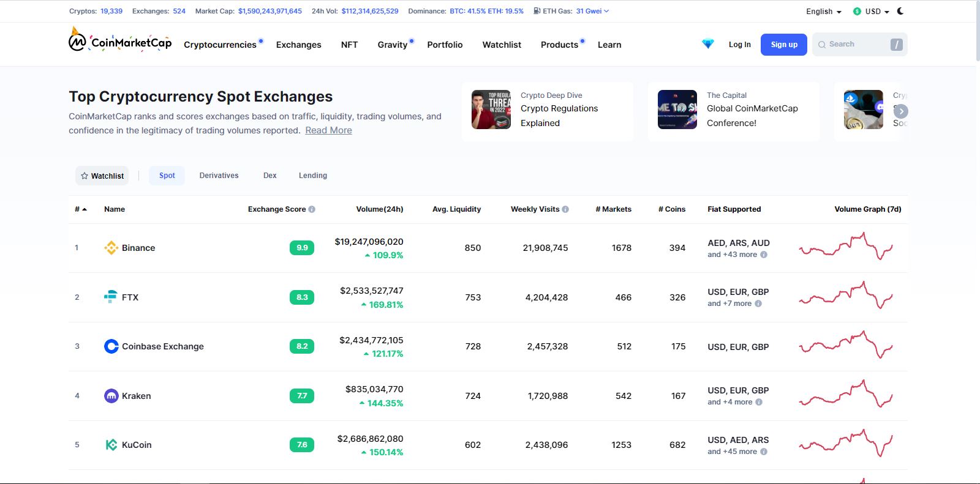Click info icon beside FTX +7 more
The height and width of the screenshot is (484, 980).
coord(758,303)
